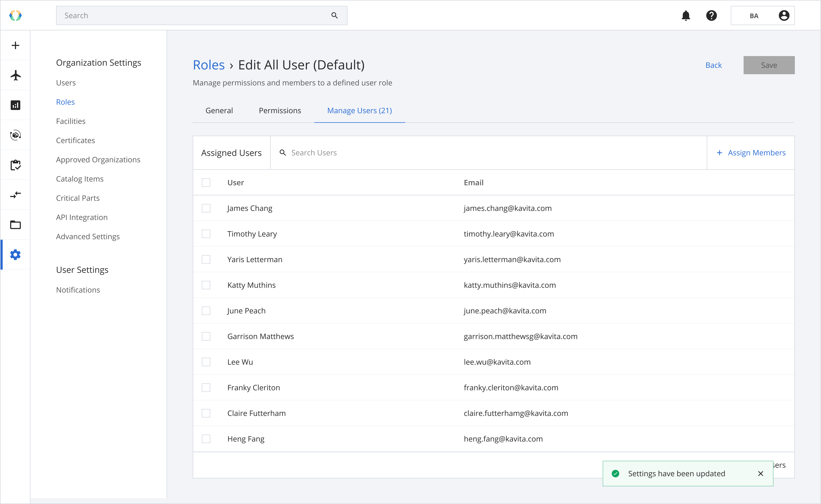Select the Manage Users (21) tab
Screen dimensions: 821x504
(360, 110)
